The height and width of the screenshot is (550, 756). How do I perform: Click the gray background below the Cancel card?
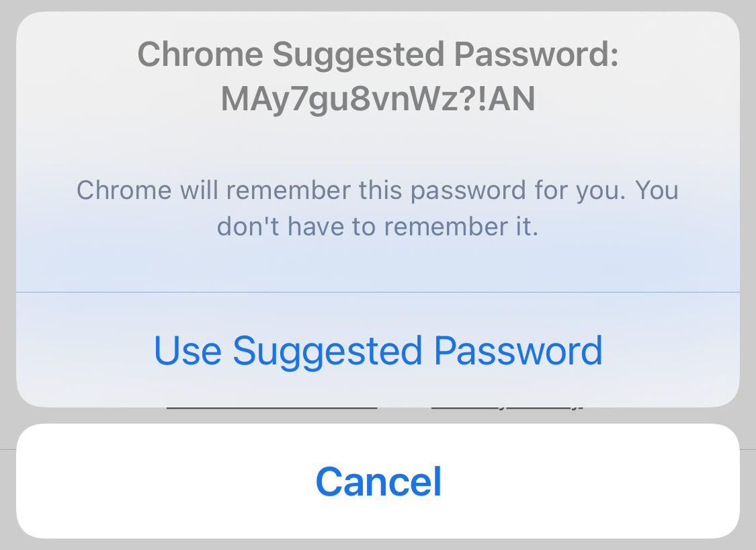[378, 545]
